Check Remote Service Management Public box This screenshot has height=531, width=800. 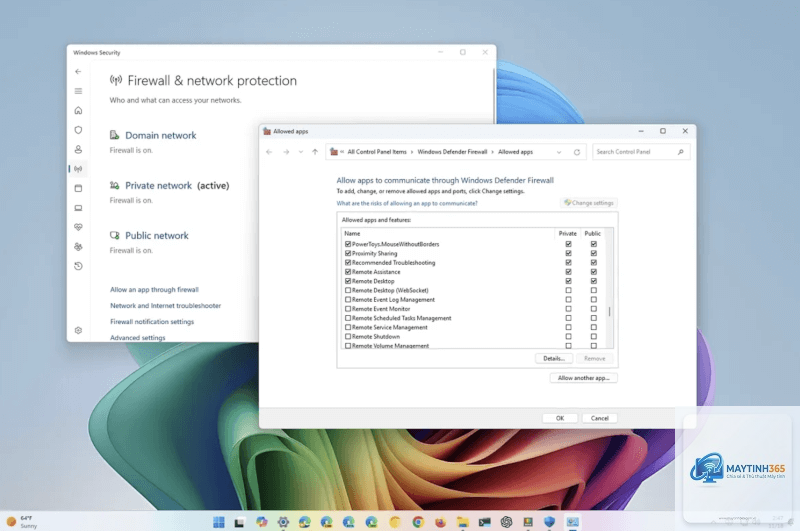pyautogui.click(x=593, y=327)
